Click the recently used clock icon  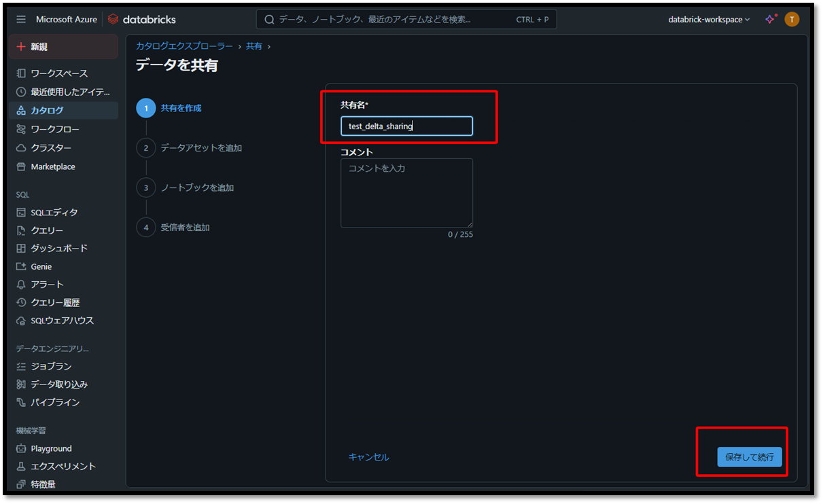(21, 92)
